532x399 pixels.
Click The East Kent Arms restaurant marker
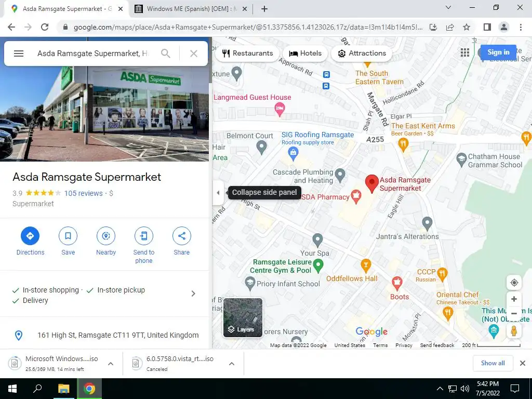(x=403, y=145)
